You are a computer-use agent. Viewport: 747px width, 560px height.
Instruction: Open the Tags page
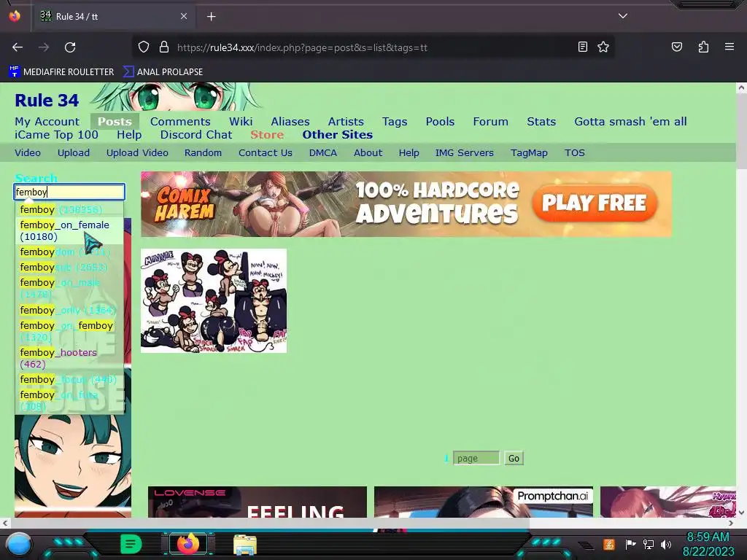tap(395, 122)
